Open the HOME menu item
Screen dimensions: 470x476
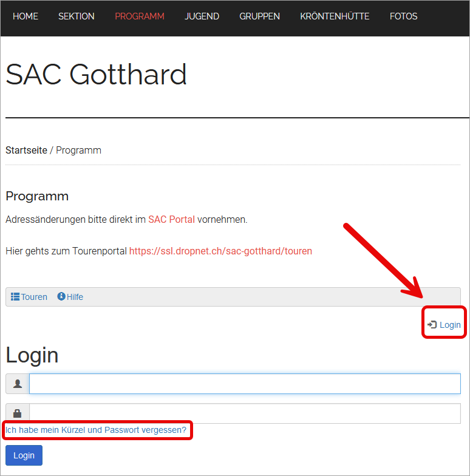[x=26, y=16]
